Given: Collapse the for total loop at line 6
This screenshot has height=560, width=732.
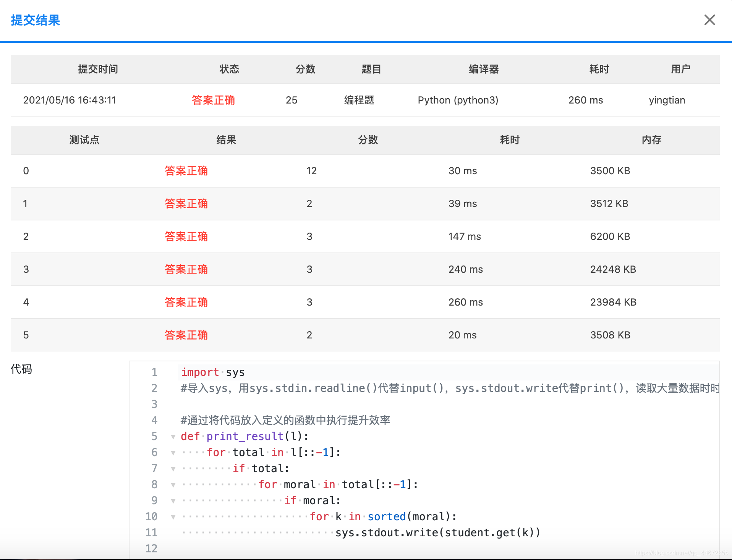Looking at the screenshot, I should tap(173, 453).
